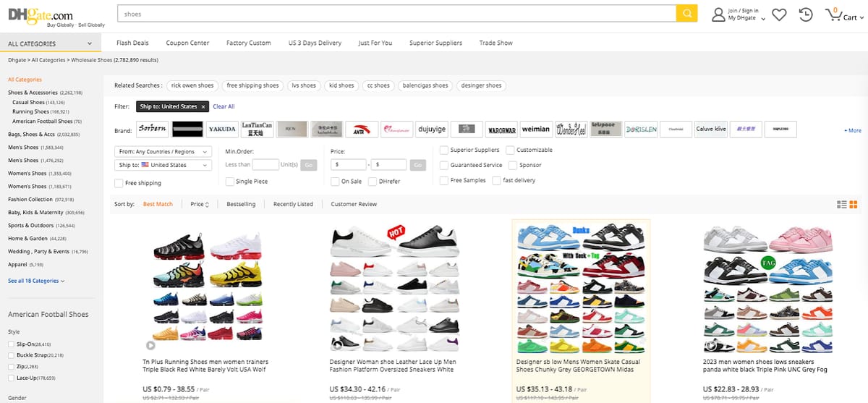Open the shopping cart icon
Image resolution: width=868 pixels, height=403 pixels.
pyautogui.click(x=833, y=14)
